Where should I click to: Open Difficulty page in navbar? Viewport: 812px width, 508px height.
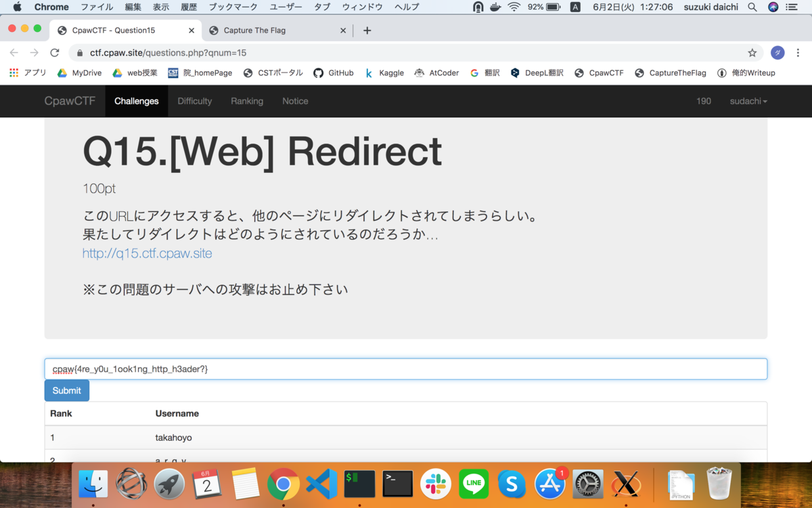[195, 101]
